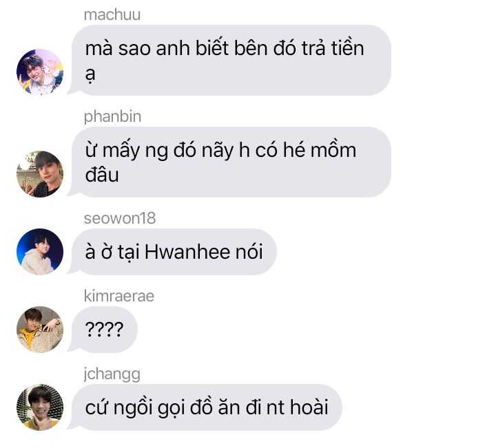Tap the kimraerae username label

coord(119,296)
